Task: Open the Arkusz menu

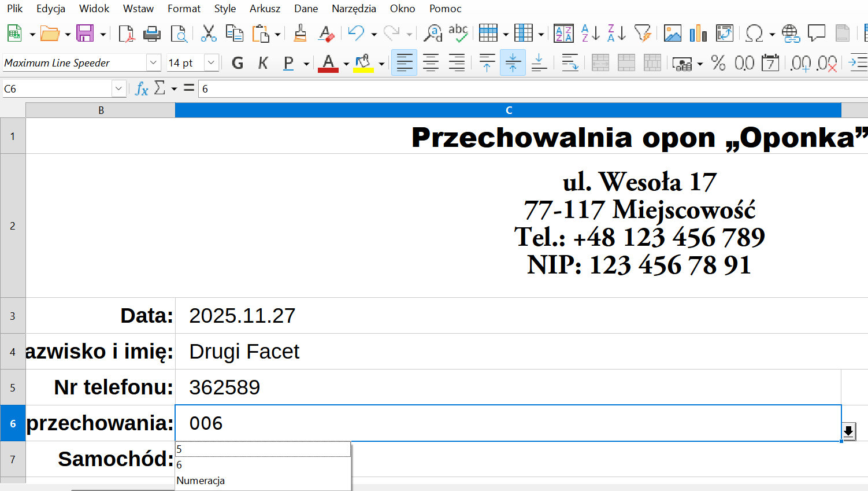Action: pyautogui.click(x=265, y=9)
